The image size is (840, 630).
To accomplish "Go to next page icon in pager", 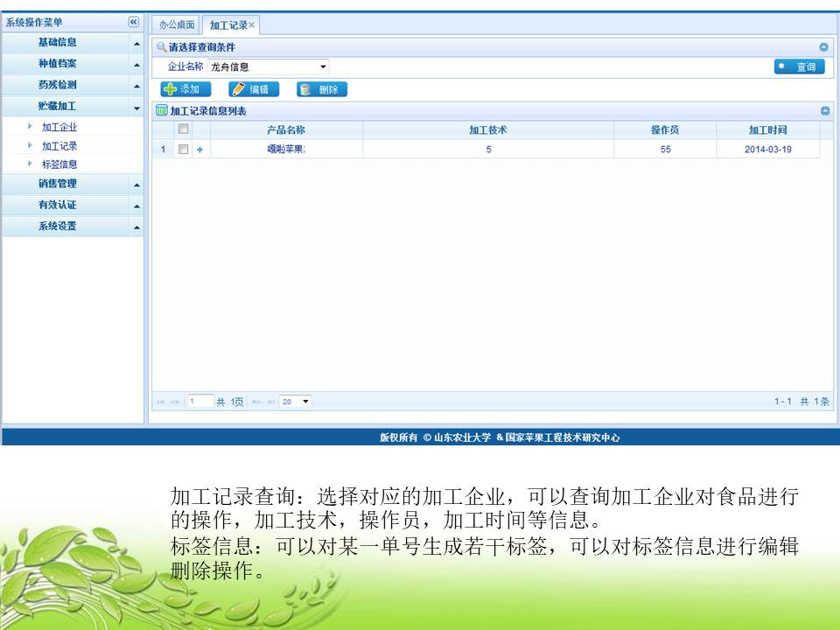I will pos(256,402).
